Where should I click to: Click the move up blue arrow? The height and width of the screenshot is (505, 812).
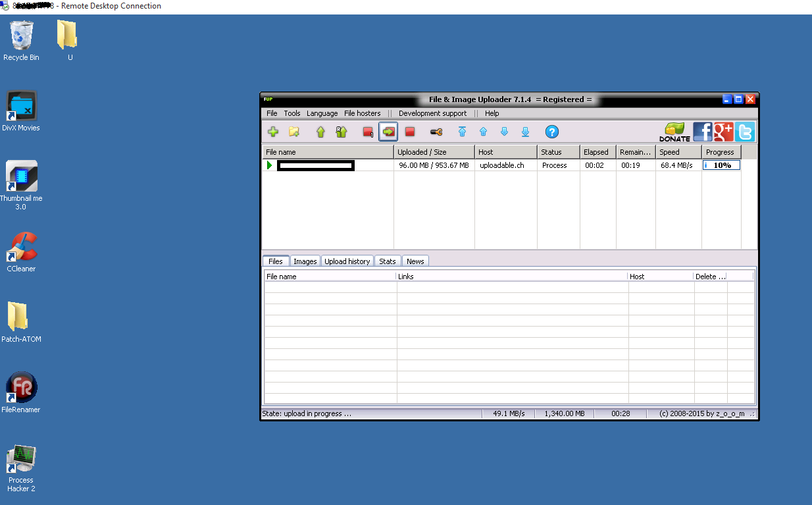[x=483, y=132]
